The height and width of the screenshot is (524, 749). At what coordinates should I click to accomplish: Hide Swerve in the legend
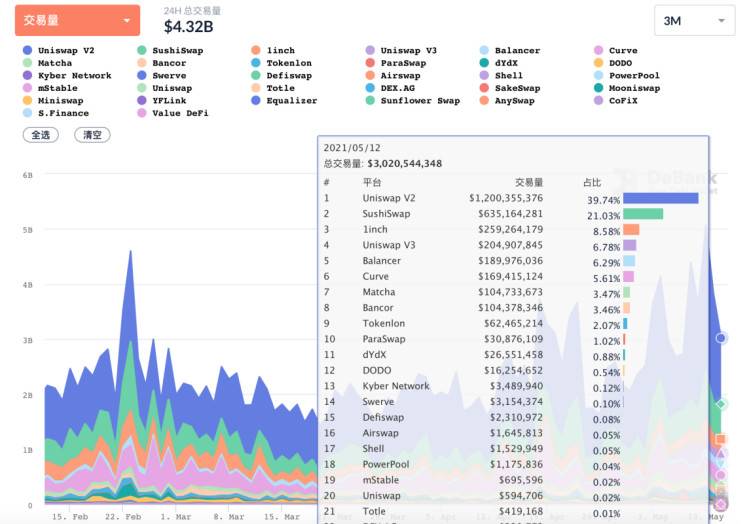click(161, 75)
